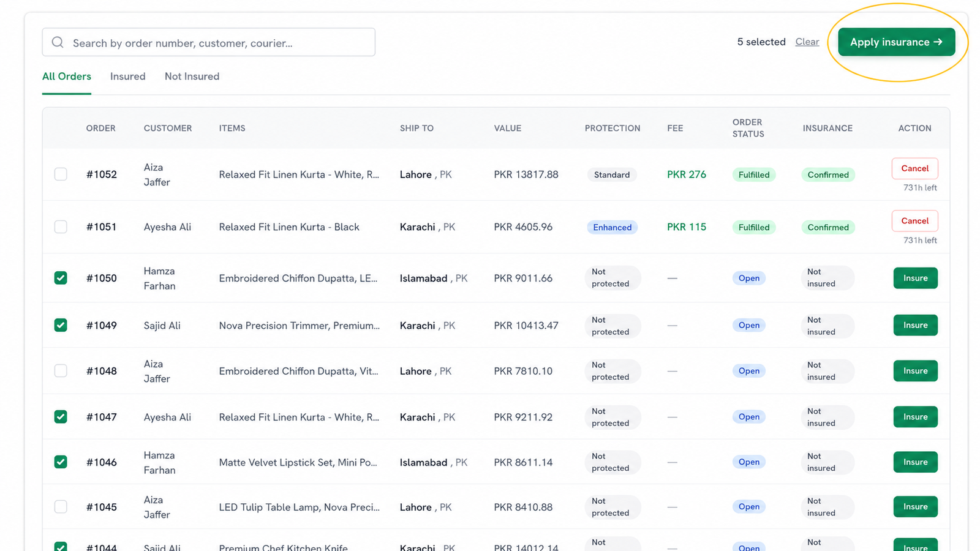Insure order #1046 from Hamza Farhan
The width and height of the screenshot is (980, 551).
(915, 462)
